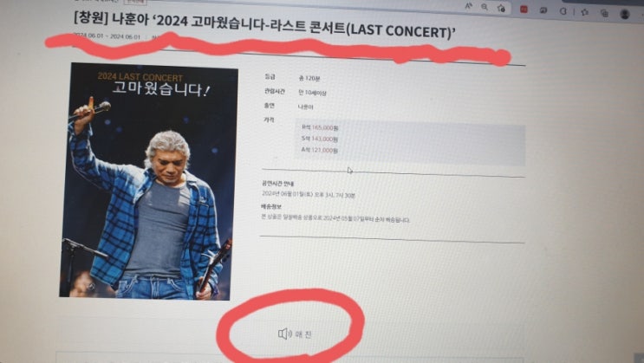Click the red tag badge above the title
Viewport: 644px width, 363px height.
click(135, 2)
